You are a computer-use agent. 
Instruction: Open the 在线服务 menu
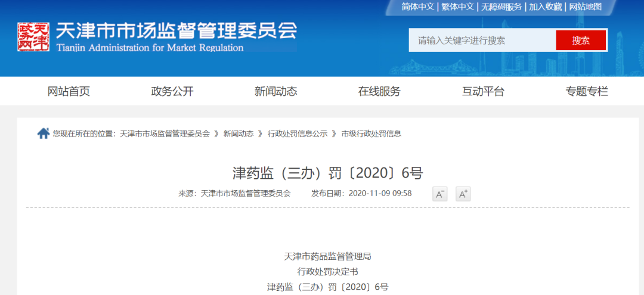[379, 92]
